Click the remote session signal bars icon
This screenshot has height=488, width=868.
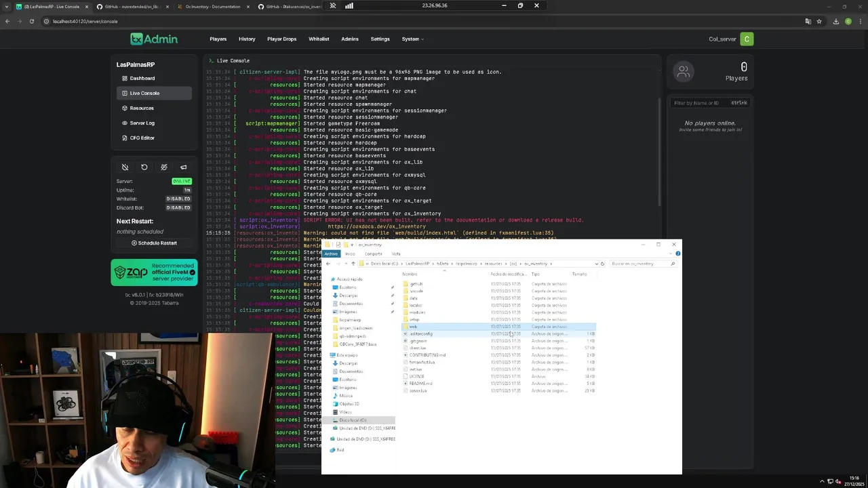[x=349, y=5]
